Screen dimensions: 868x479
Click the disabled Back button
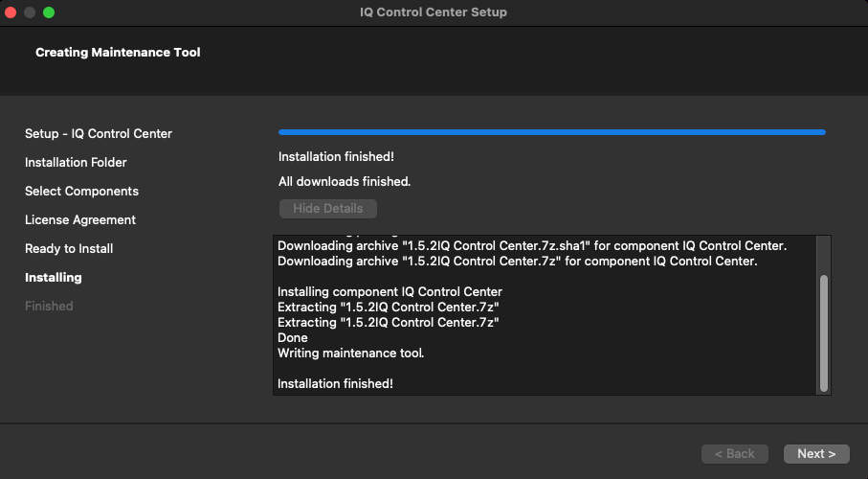point(735,453)
